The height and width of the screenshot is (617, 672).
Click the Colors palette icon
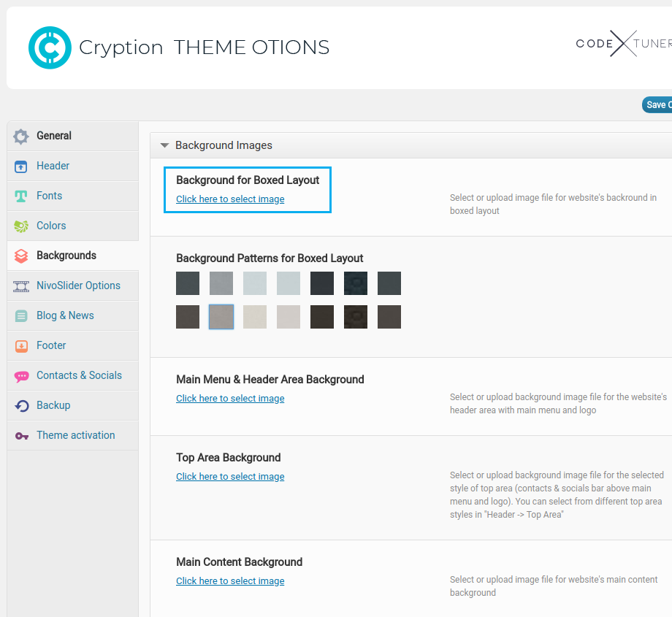tap(21, 226)
